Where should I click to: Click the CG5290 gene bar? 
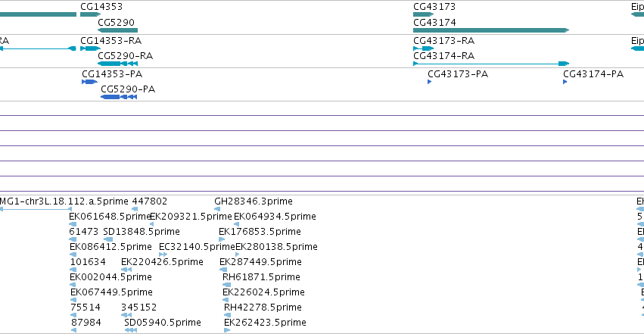pyautogui.click(x=117, y=30)
